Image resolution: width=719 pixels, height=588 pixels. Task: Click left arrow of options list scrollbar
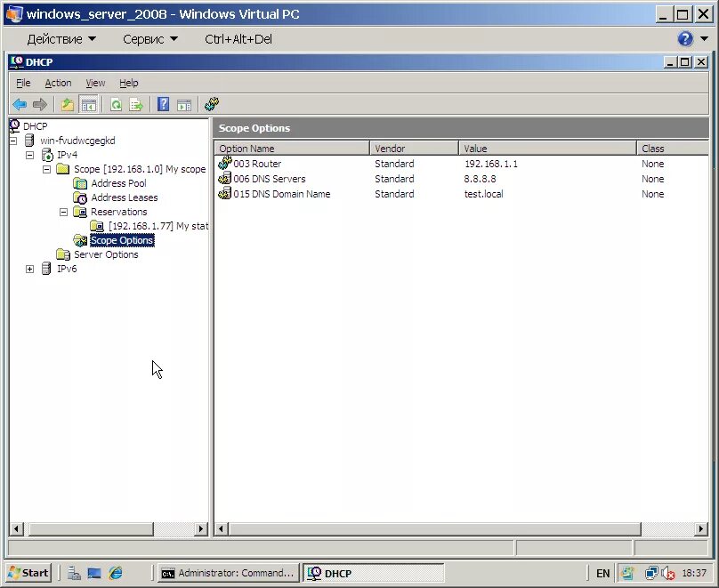pos(222,529)
